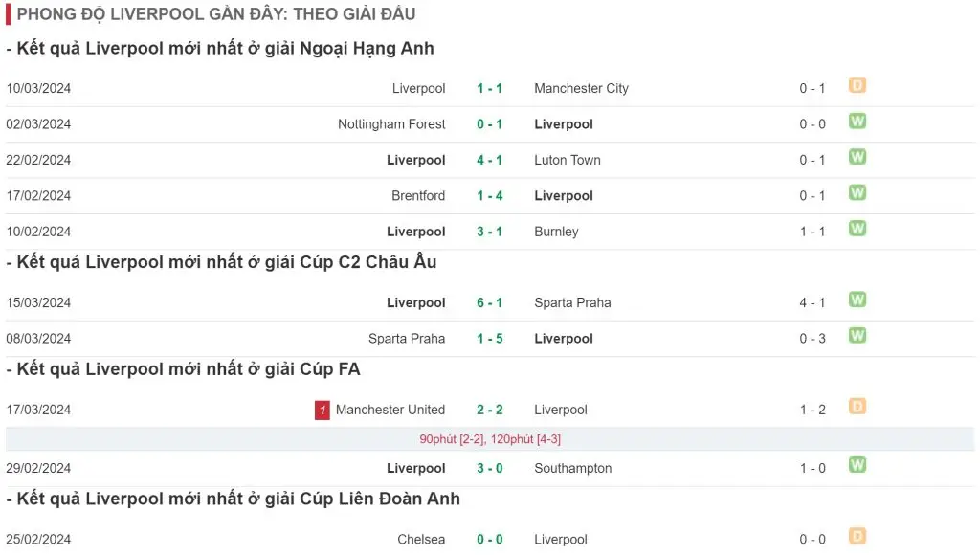This screenshot has height=555, width=980.
Task: Click the win badge for Nottingham Forest match
Action: point(857,121)
